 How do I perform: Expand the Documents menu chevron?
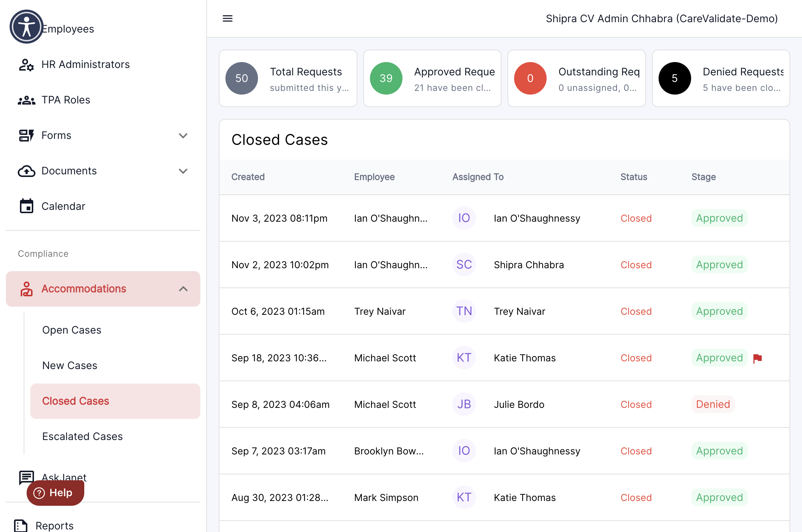coord(183,171)
